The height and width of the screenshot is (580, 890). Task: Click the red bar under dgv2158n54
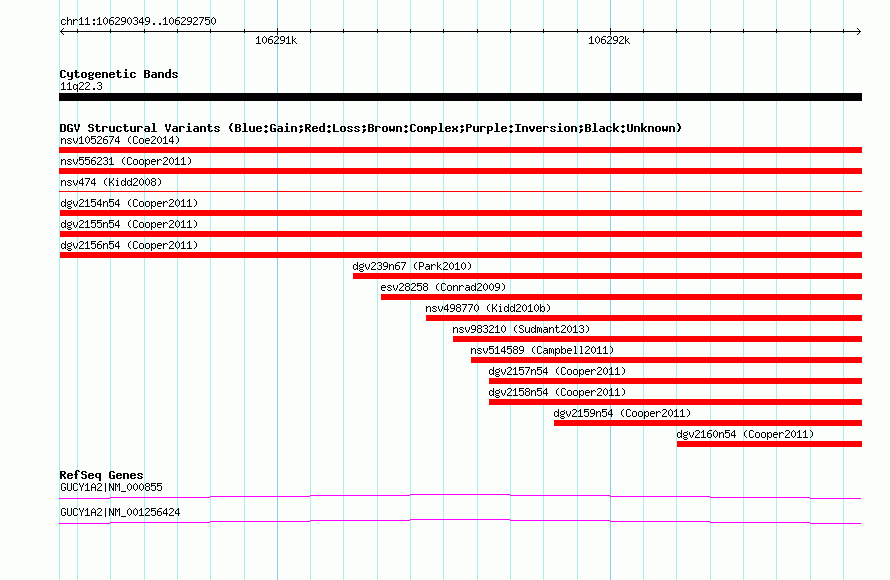[x=675, y=402]
